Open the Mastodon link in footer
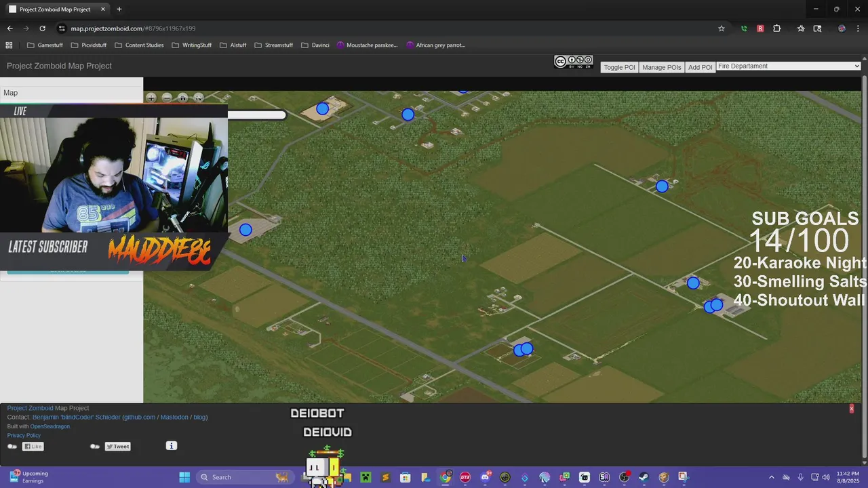The width and height of the screenshot is (868, 488). tap(174, 418)
